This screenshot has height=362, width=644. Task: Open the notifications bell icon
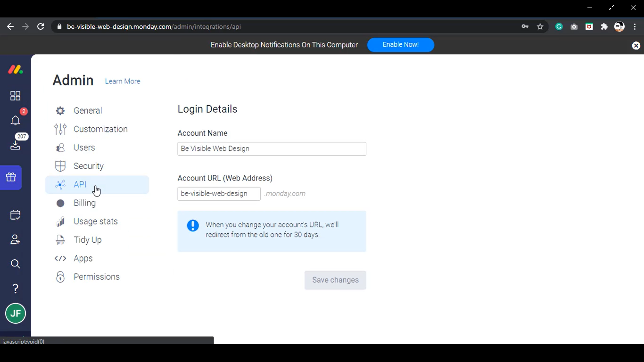(15, 121)
